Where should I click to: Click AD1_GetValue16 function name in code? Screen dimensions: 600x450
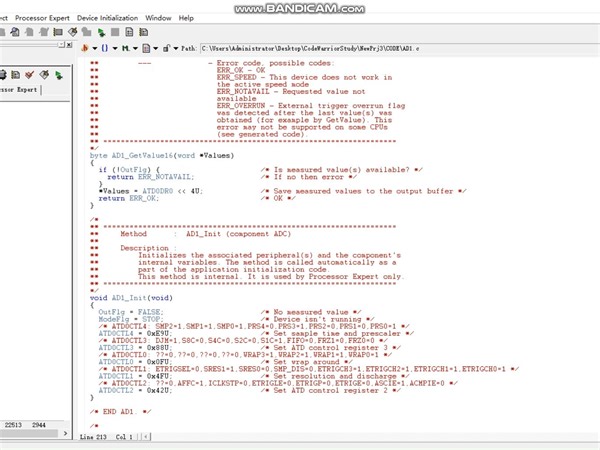pos(142,155)
